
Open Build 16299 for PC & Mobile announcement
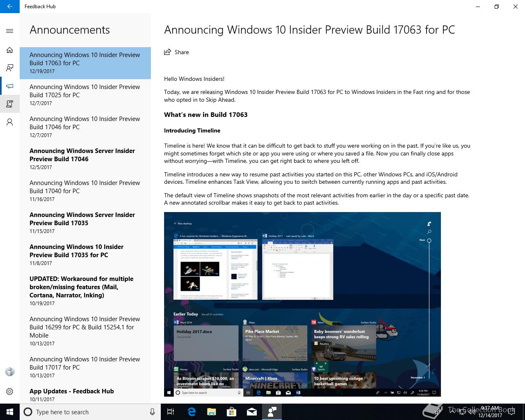point(85,331)
